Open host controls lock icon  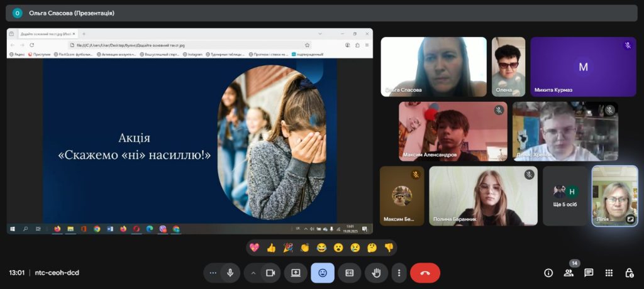tap(629, 273)
